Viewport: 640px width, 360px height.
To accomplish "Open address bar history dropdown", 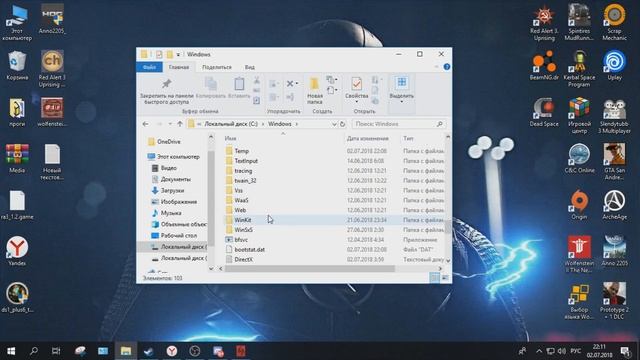I will [334, 124].
